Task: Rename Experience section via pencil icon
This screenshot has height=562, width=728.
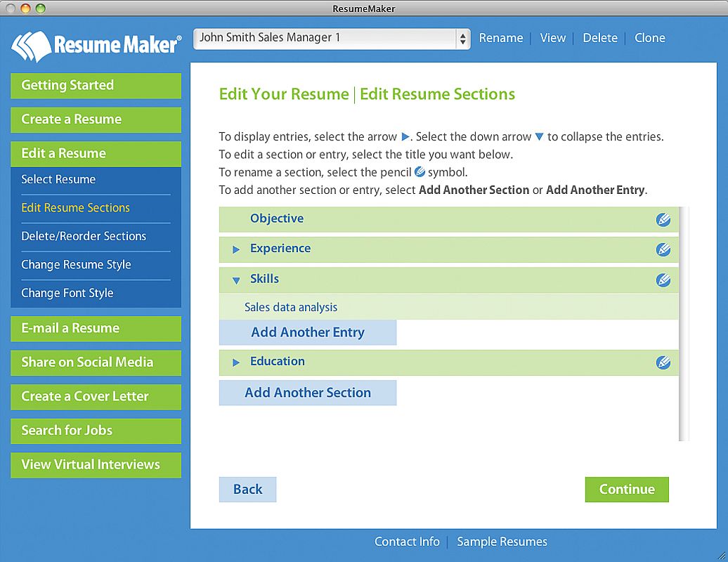Action: [x=663, y=249]
